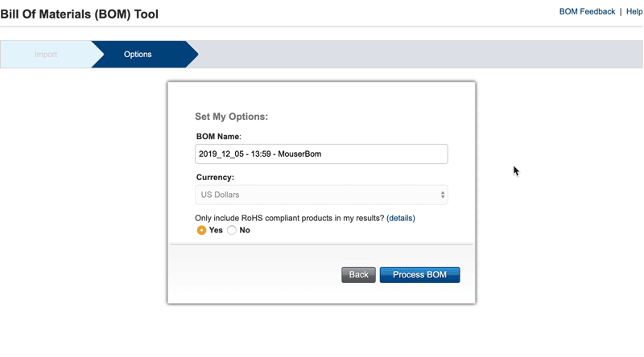The image size is (644, 357).
Task: Open the RoHS details link
Action: tap(401, 218)
